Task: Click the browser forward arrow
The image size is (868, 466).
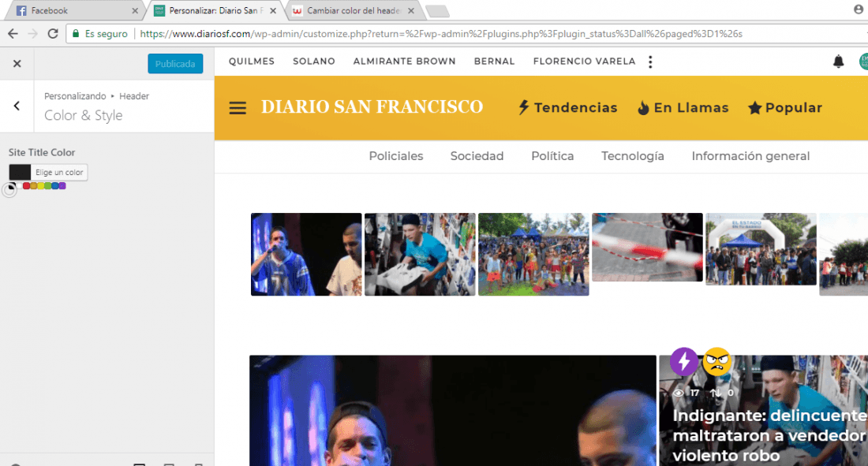Action: pyautogui.click(x=32, y=34)
